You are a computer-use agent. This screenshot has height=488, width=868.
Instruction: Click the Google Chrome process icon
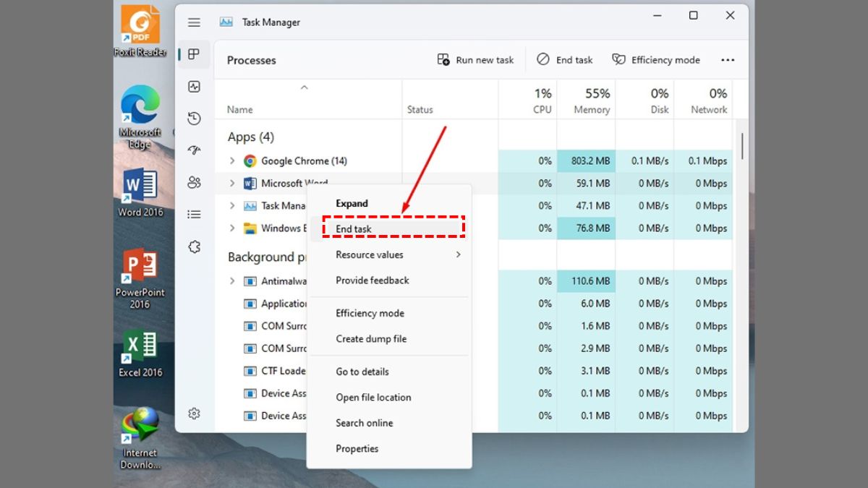250,161
